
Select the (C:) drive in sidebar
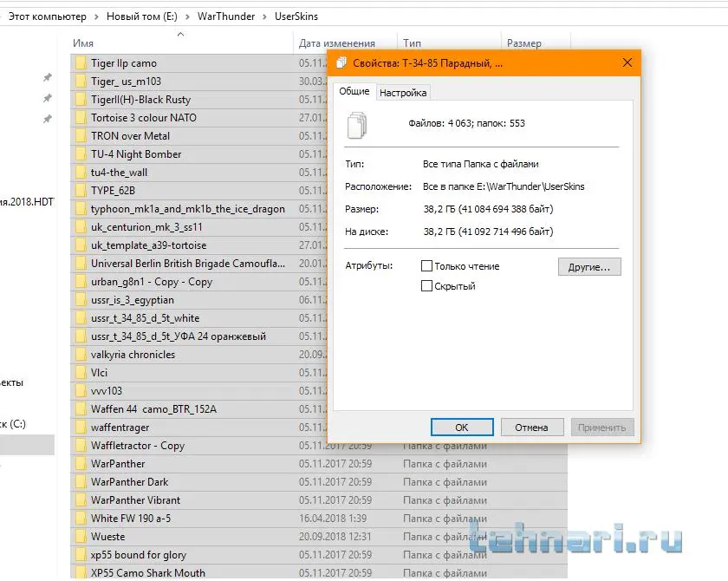(14, 424)
